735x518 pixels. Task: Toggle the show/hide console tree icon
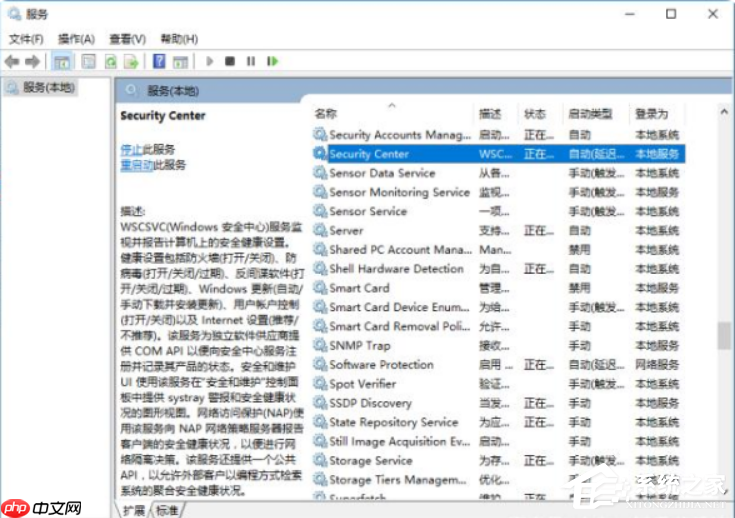click(62, 61)
